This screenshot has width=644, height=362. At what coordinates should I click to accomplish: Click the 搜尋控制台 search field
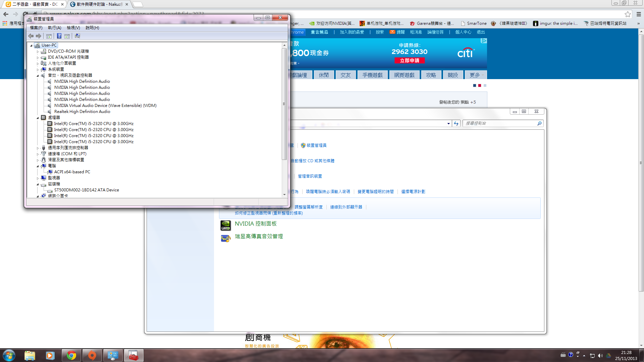point(500,123)
